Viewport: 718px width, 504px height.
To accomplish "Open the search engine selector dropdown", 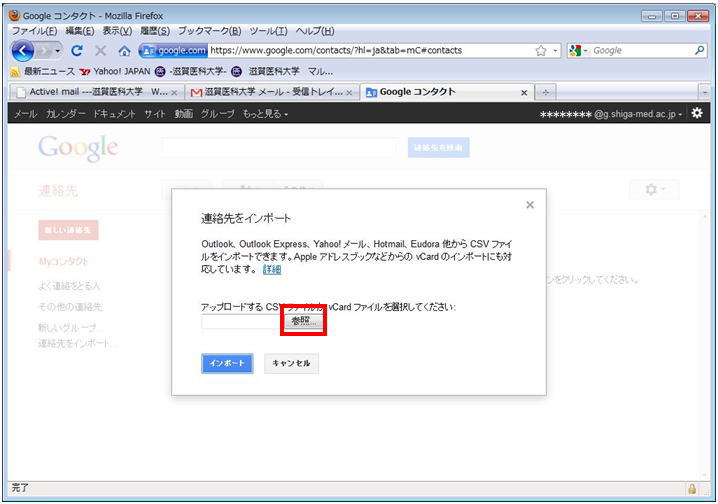I will [x=578, y=50].
